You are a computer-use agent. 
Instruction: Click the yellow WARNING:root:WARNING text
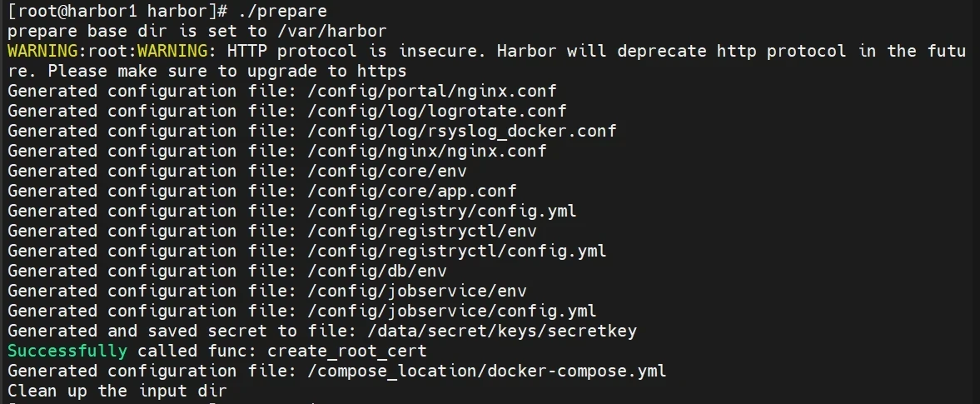click(112, 51)
